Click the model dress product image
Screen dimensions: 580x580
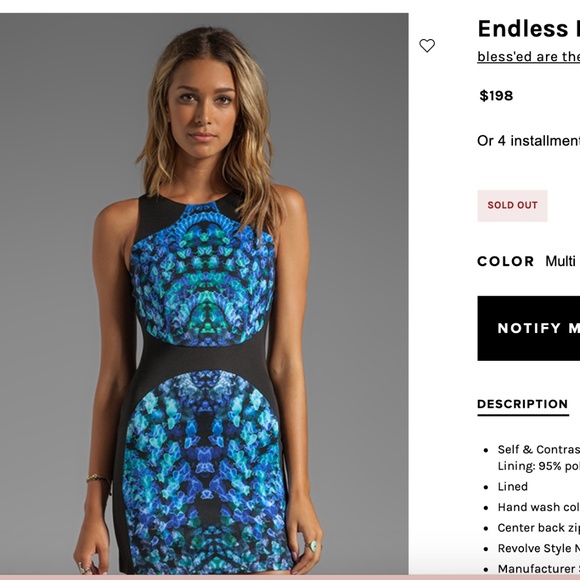tap(204, 294)
